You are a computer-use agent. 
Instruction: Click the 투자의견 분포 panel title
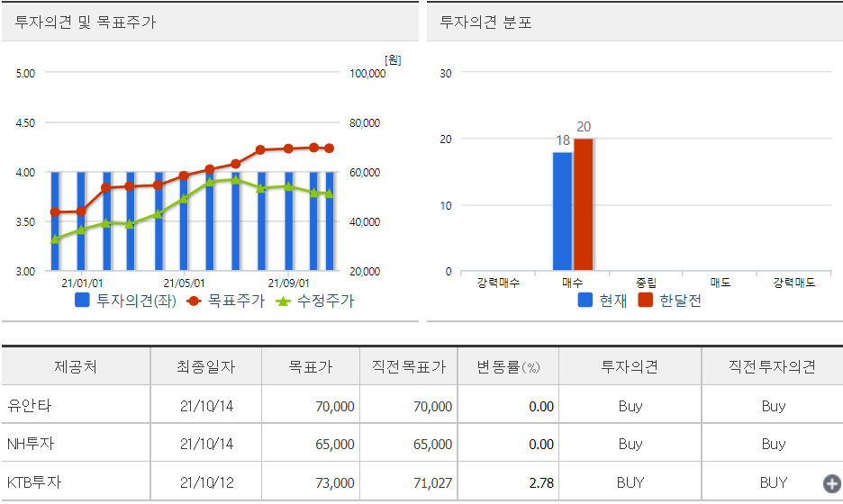(485, 22)
